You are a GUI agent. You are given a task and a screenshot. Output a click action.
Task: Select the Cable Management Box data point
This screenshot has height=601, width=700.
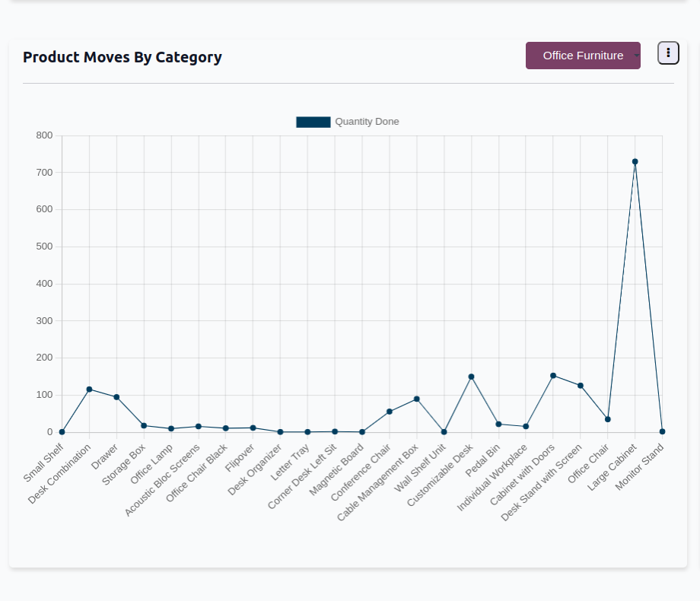pos(417,399)
